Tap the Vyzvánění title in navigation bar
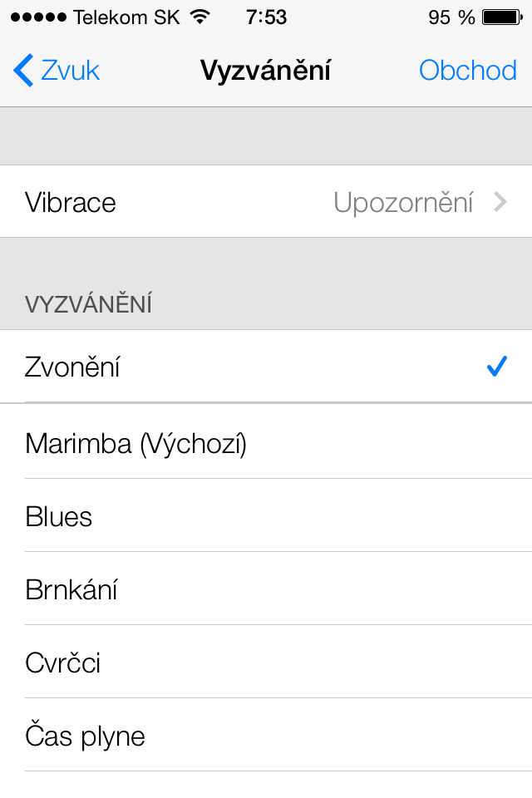The width and height of the screenshot is (532, 798). pos(266,71)
